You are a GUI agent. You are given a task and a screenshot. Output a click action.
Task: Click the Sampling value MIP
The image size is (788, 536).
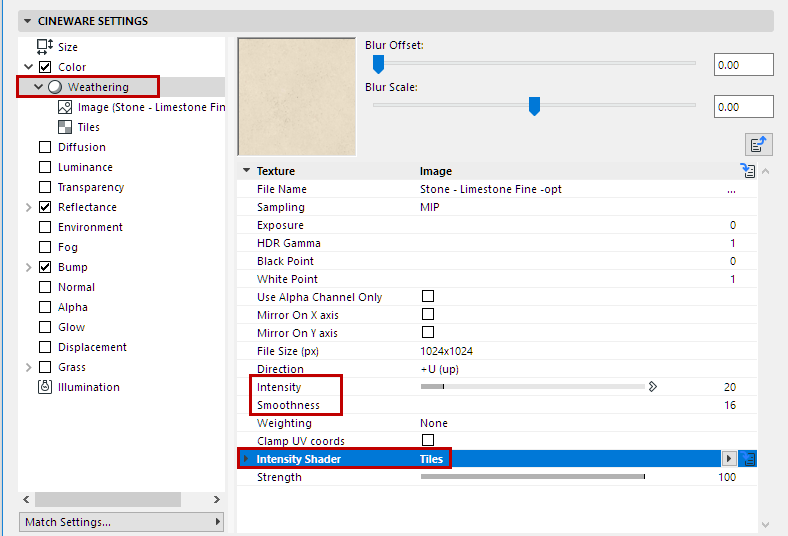tap(430, 207)
